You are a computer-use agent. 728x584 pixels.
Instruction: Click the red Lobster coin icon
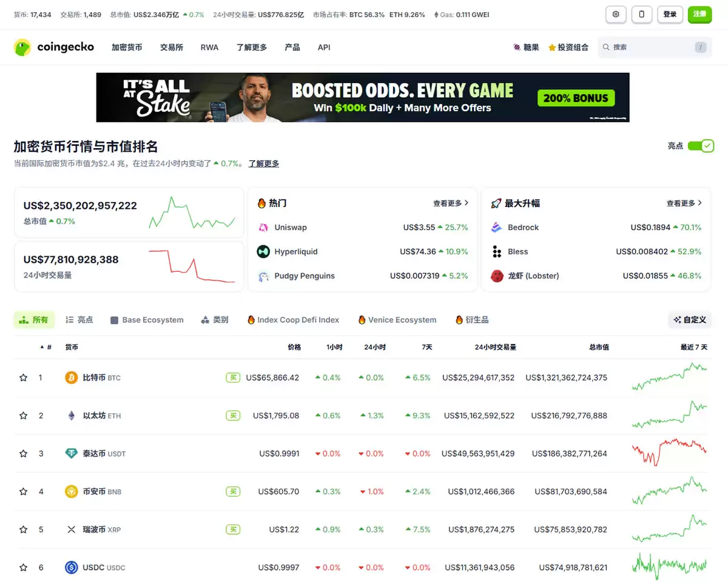tap(497, 276)
